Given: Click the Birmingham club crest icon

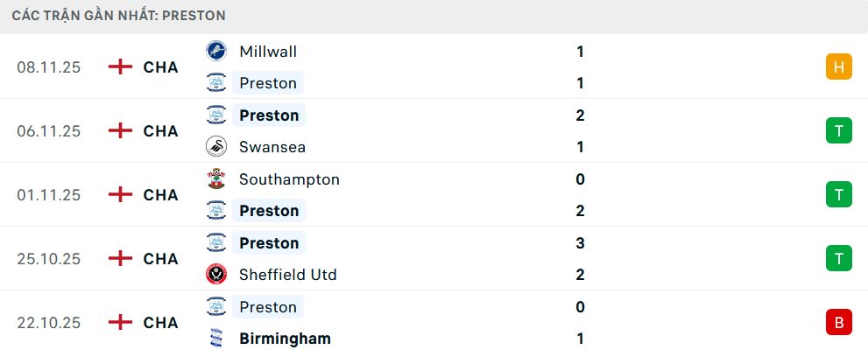Looking at the screenshot, I should [215, 339].
